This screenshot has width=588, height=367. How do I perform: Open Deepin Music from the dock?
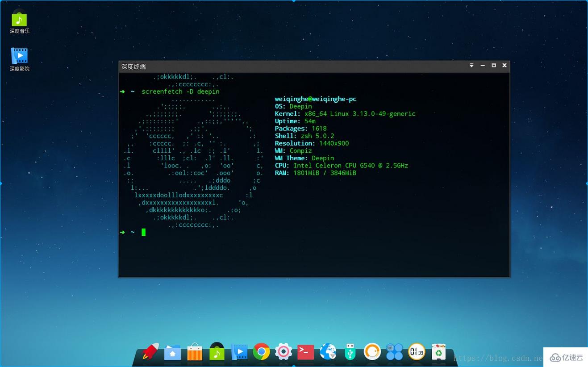point(217,352)
